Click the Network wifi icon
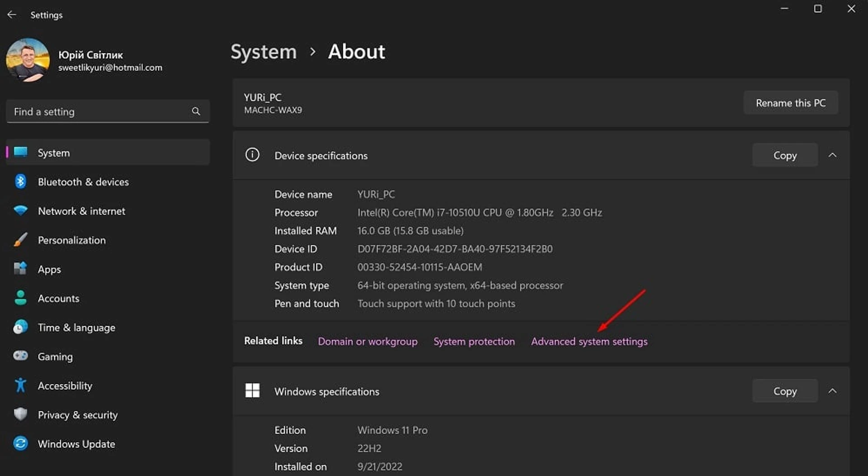The height and width of the screenshot is (476, 868). pos(20,211)
